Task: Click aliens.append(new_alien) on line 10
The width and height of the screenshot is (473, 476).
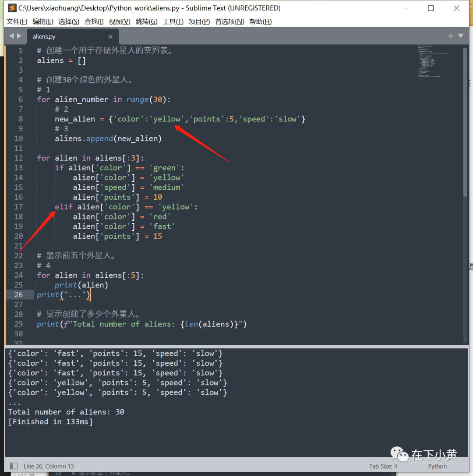Action: coord(108,139)
